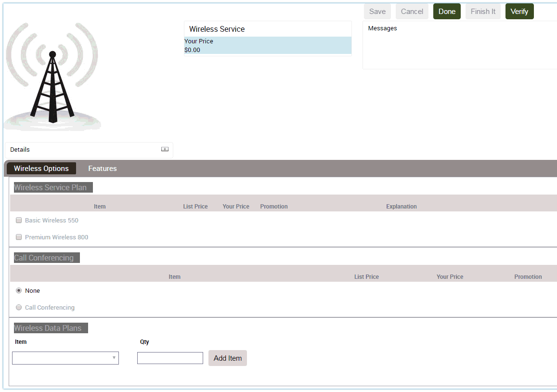Click the Finish It button
This screenshot has height=392, width=557.
coord(483,11)
